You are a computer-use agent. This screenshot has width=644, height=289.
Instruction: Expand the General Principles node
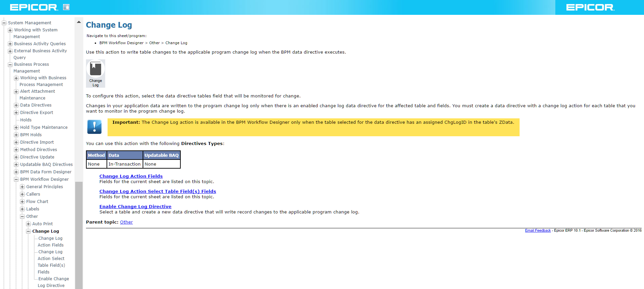pyautogui.click(x=23, y=187)
